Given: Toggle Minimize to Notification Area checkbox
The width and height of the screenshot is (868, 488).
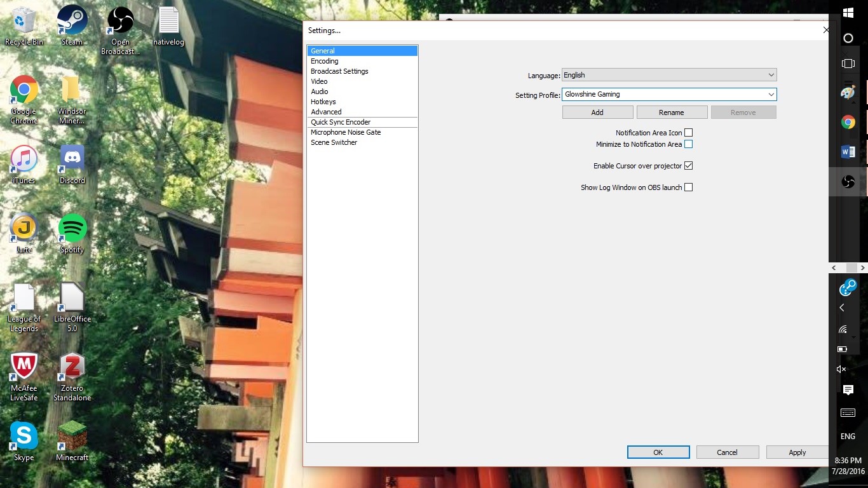Looking at the screenshot, I should click(x=688, y=144).
